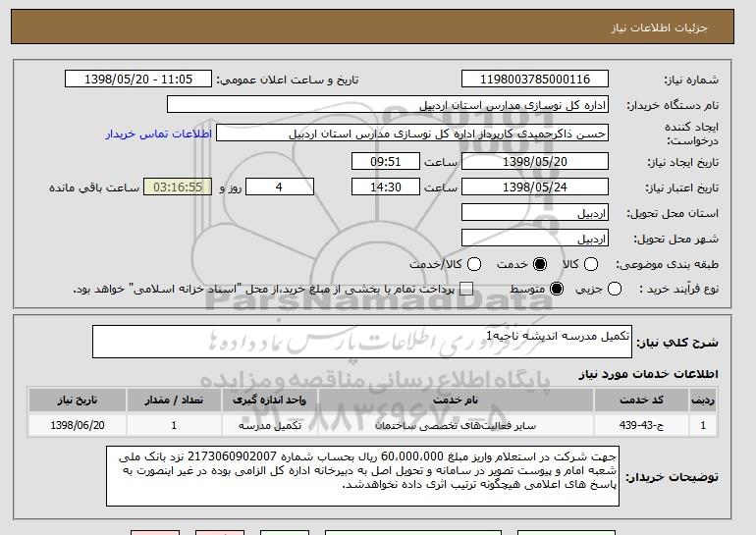The image size is (756, 535).
Task: Choose the جزیی purchase process option
Action: pyautogui.click(x=615, y=289)
